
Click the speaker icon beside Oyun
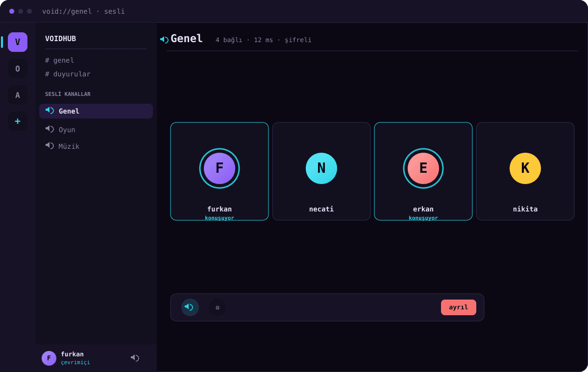pyautogui.click(x=49, y=129)
